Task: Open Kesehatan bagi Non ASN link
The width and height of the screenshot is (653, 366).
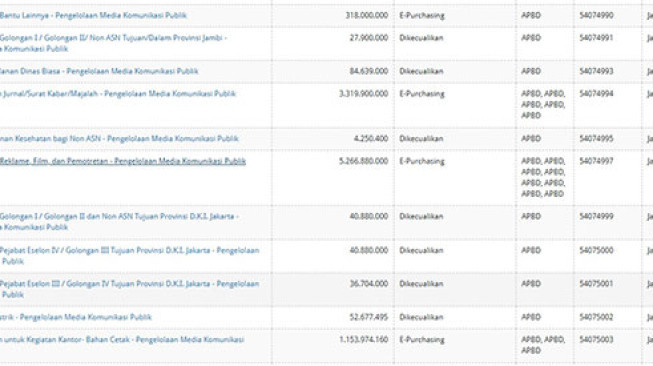Action: pyautogui.click(x=119, y=139)
